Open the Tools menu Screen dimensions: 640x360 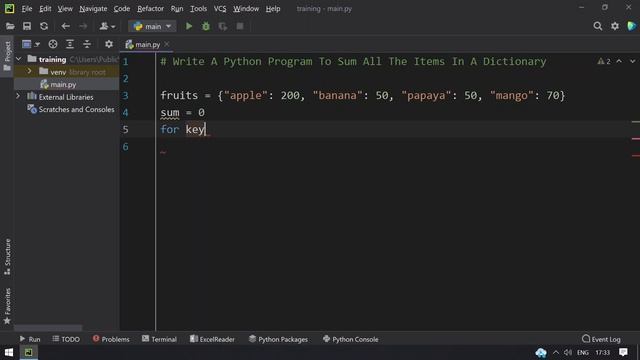tap(198, 9)
